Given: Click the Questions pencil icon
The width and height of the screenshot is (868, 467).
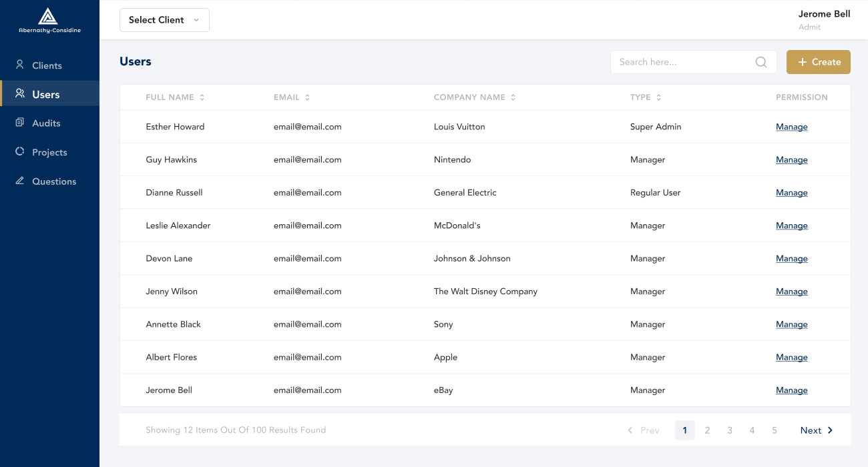Looking at the screenshot, I should pos(20,181).
